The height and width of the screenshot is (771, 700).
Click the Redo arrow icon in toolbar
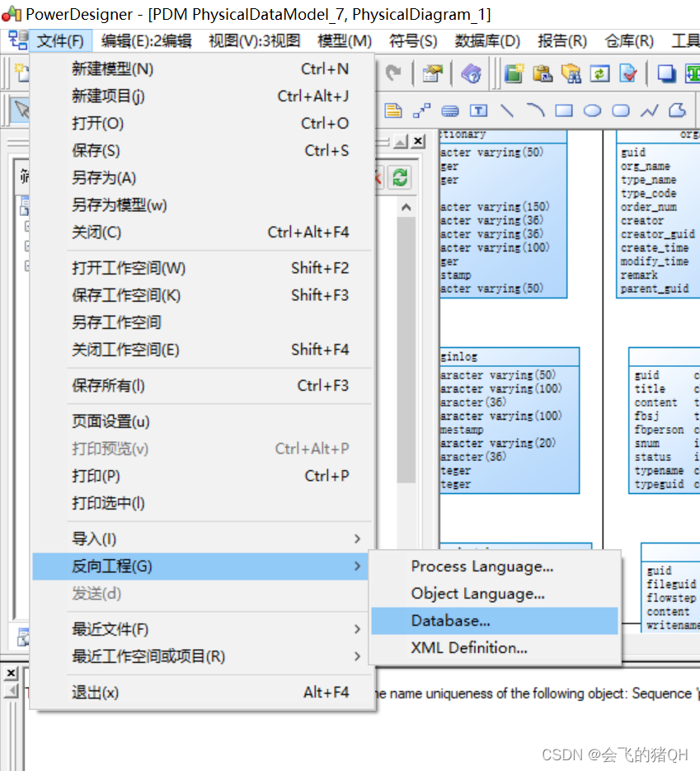[393, 73]
